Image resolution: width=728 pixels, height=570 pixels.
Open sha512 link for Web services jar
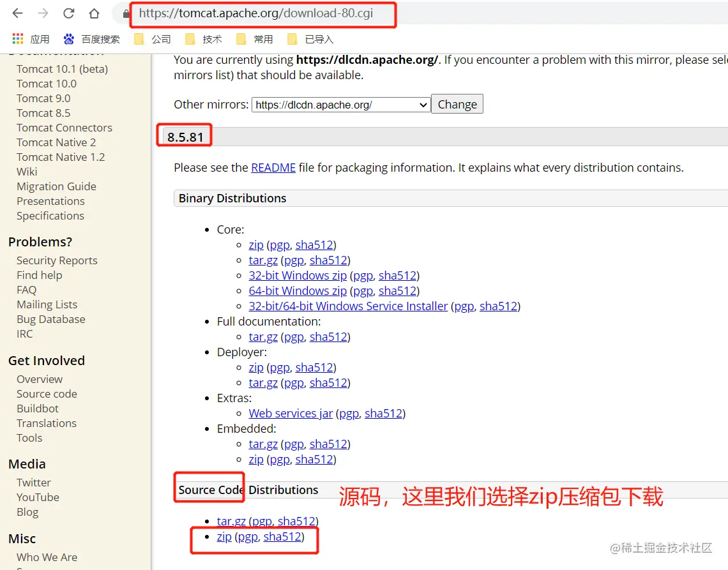click(x=383, y=414)
